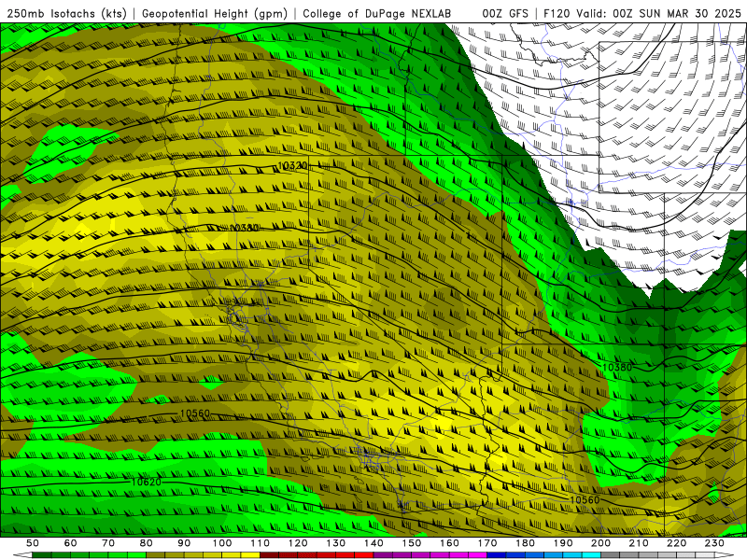Click the 10380 contour label over yellow shading

(x=244, y=228)
